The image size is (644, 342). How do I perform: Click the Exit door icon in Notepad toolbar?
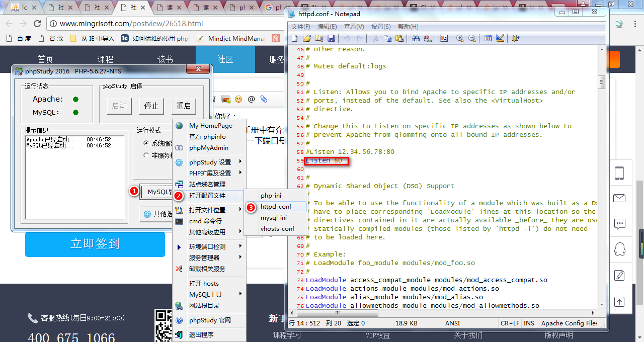tap(516, 38)
